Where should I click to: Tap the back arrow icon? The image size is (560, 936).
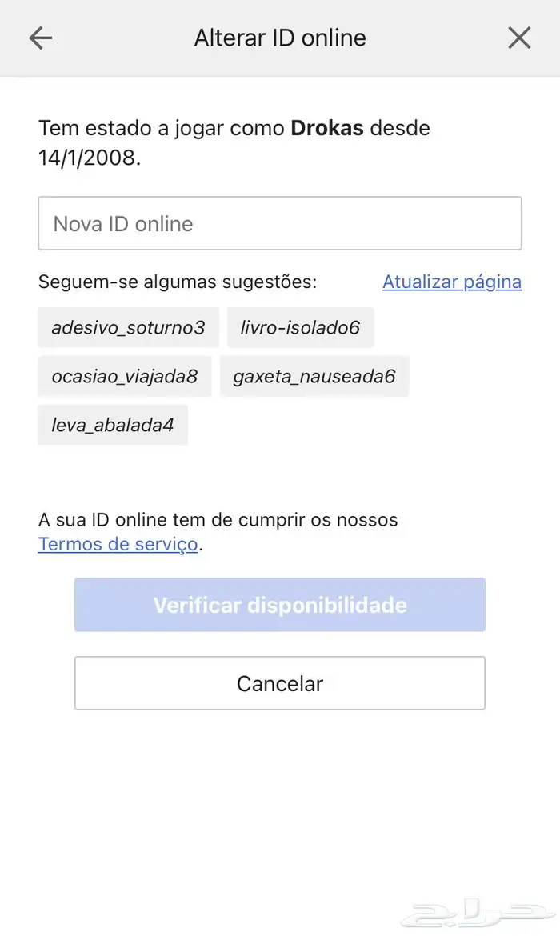pos(40,38)
